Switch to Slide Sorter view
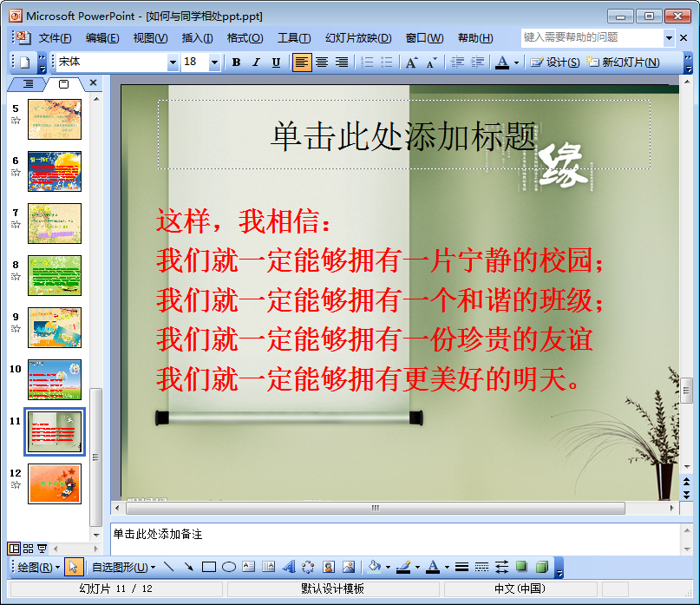The height and width of the screenshot is (605, 700). pos(28,549)
